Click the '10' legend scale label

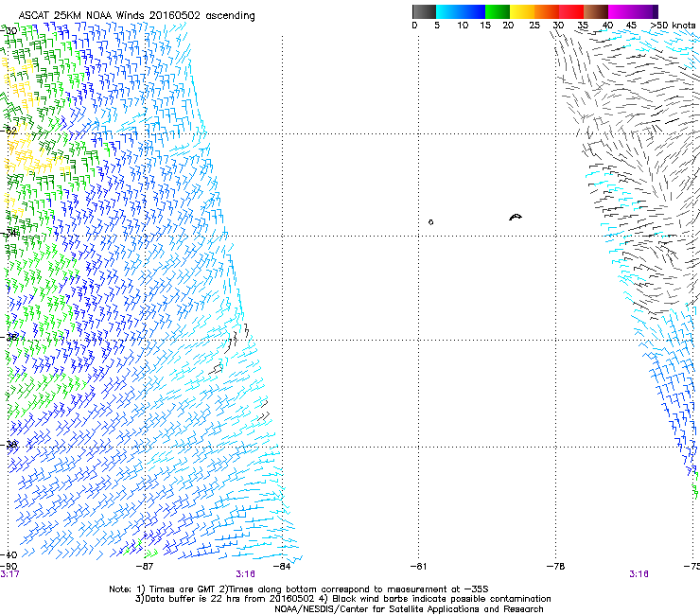[x=463, y=26]
